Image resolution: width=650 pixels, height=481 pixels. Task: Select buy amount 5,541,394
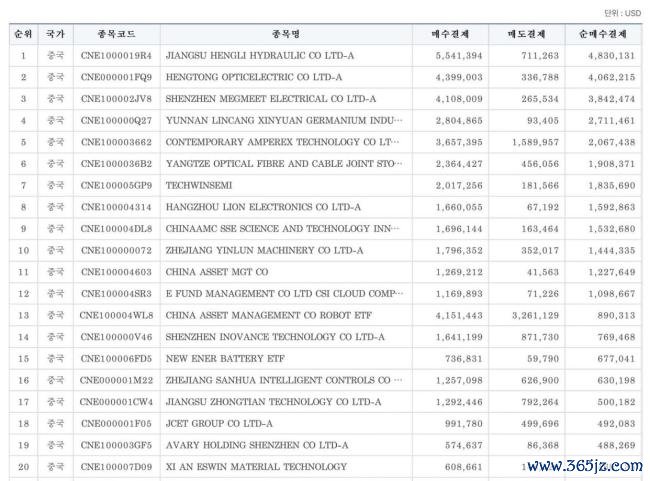point(459,56)
